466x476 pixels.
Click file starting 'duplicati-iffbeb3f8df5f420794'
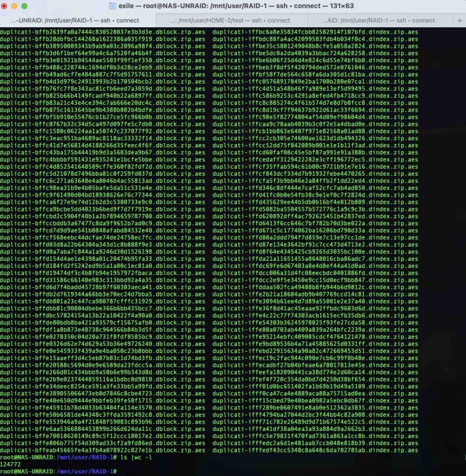(315, 67)
